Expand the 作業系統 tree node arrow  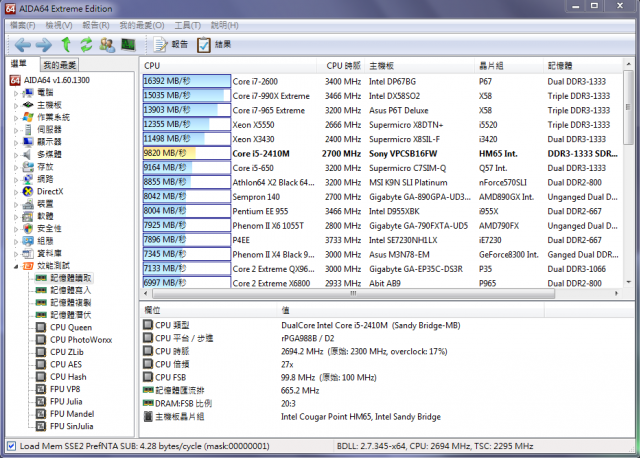(x=16, y=118)
